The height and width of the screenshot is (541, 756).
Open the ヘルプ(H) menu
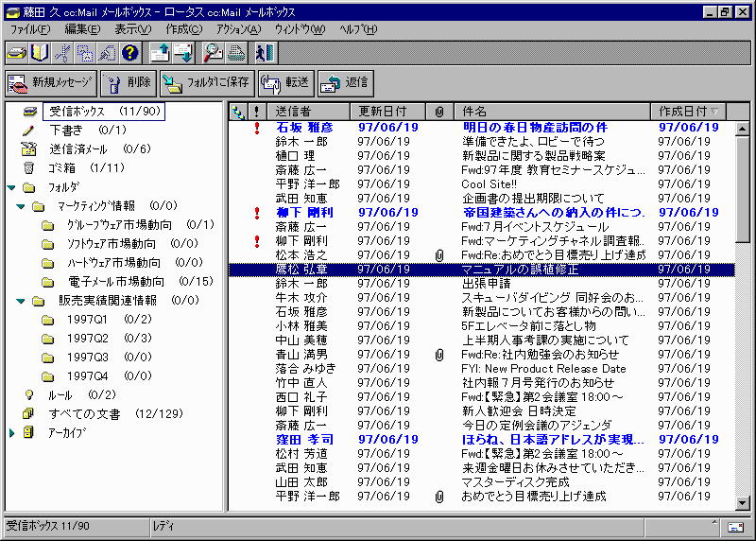[358, 29]
